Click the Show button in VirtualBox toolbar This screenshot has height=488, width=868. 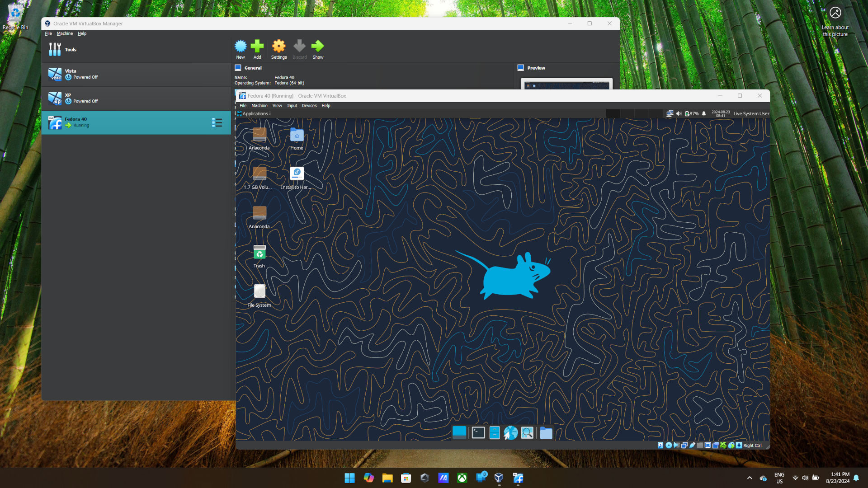[x=318, y=49]
